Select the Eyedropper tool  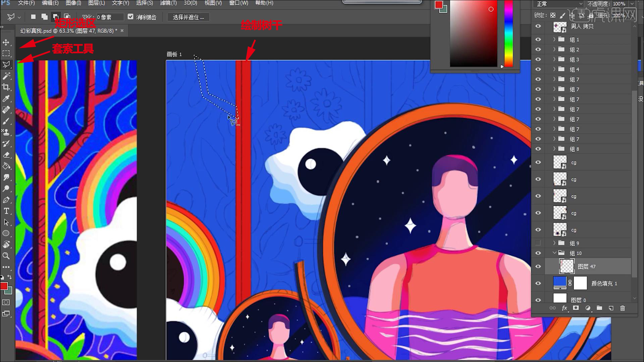point(6,99)
